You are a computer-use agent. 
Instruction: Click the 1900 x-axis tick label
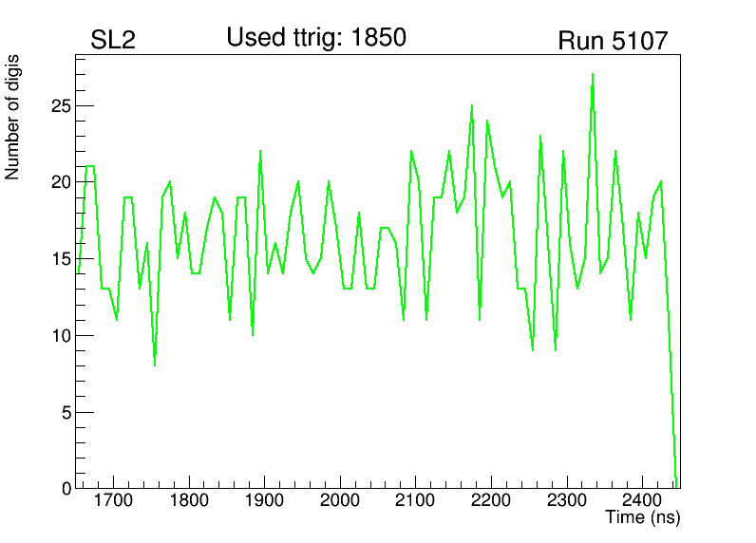coord(264,500)
